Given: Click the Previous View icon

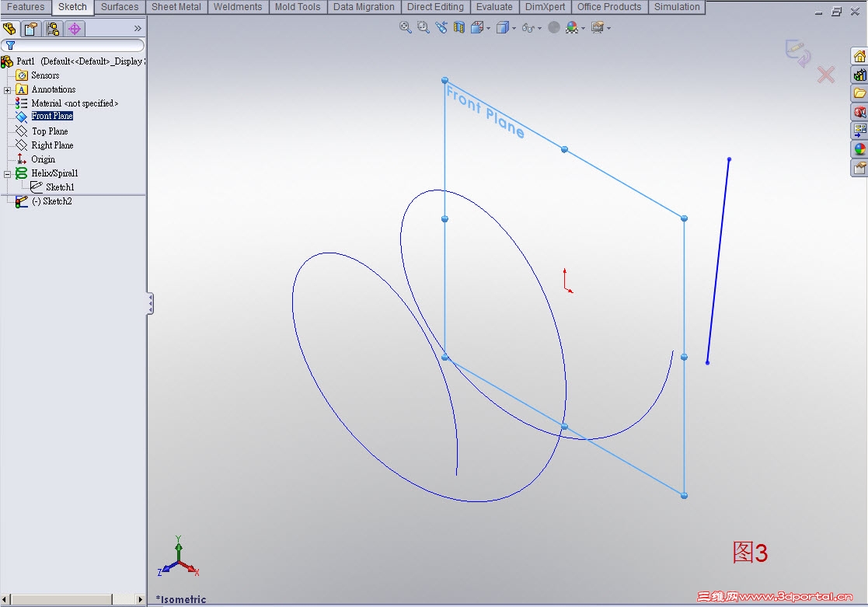Looking at the screenshot, I should click(x=441, y=27).
